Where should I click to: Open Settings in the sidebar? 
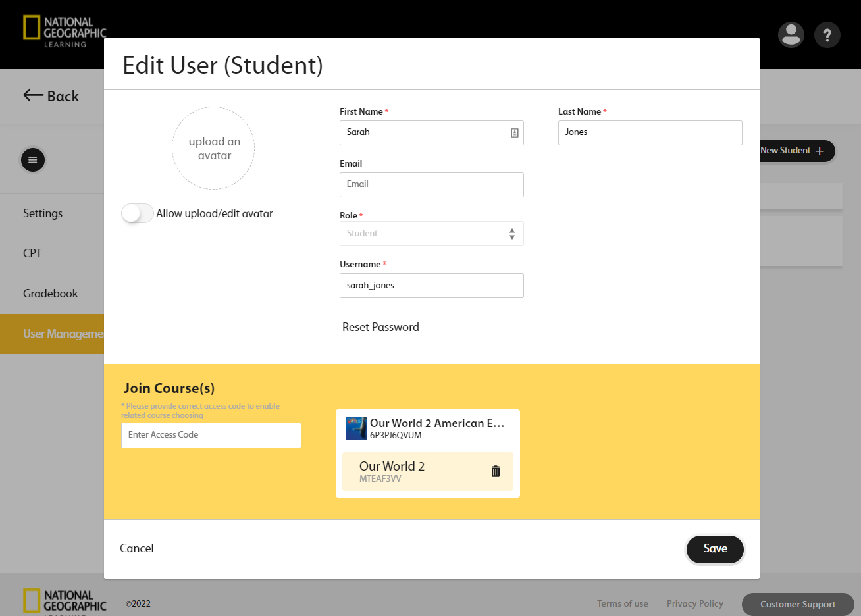(x=52, y=213)
